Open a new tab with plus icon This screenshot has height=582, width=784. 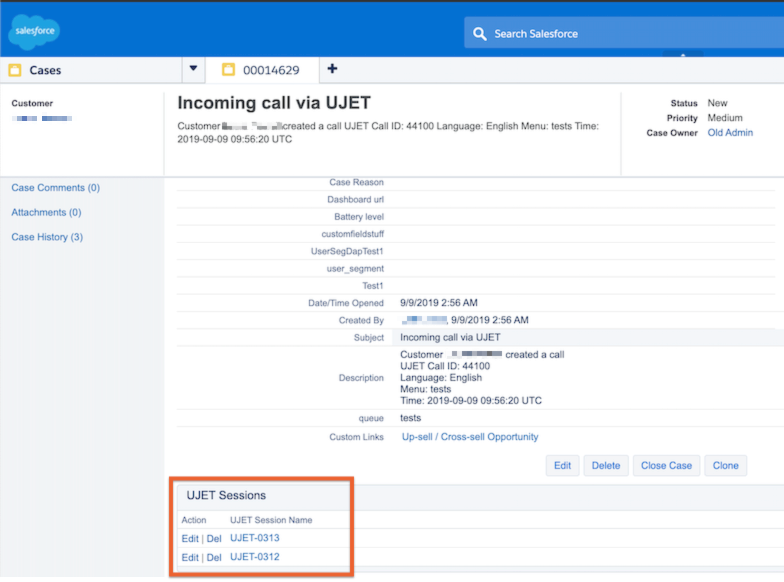click(x=333, y=69)
